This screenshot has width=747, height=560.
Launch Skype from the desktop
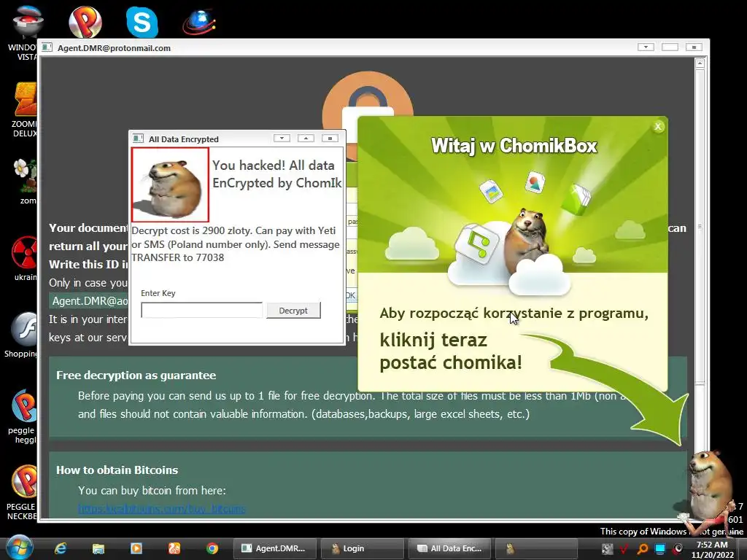pos(142,22)
